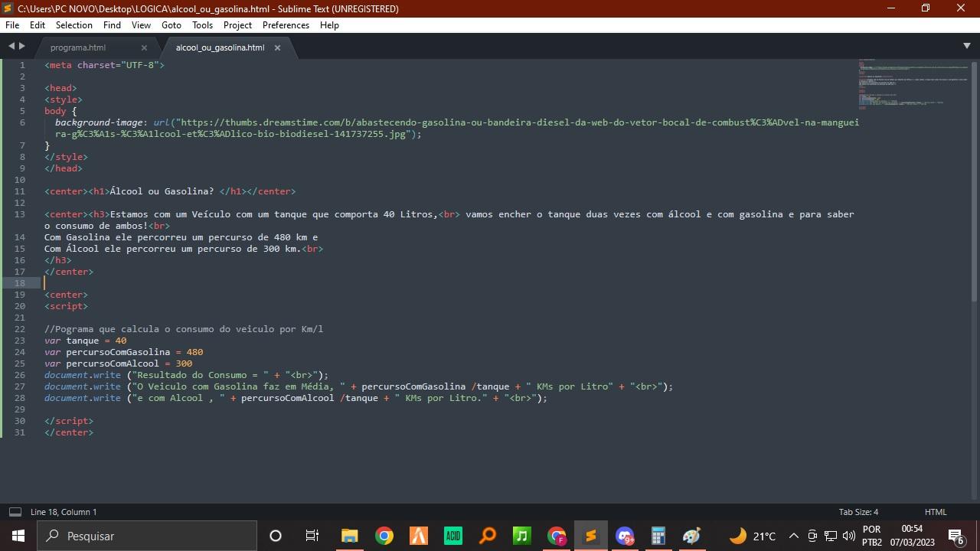980x551 pixels.
Task: Toggle the side bar switch panel icon
Action: [15, 512]
